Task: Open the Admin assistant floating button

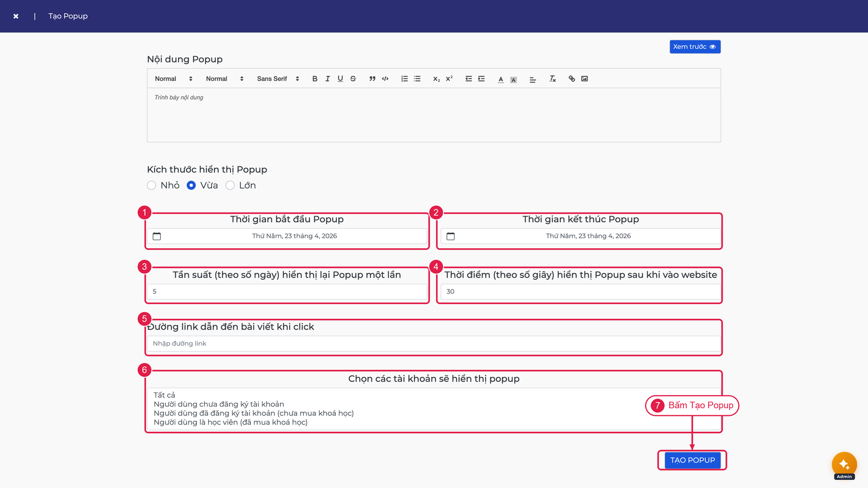Action: point(844,465)
